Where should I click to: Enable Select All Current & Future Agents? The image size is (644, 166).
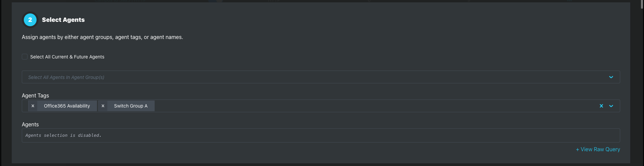(x=24, y=57)
